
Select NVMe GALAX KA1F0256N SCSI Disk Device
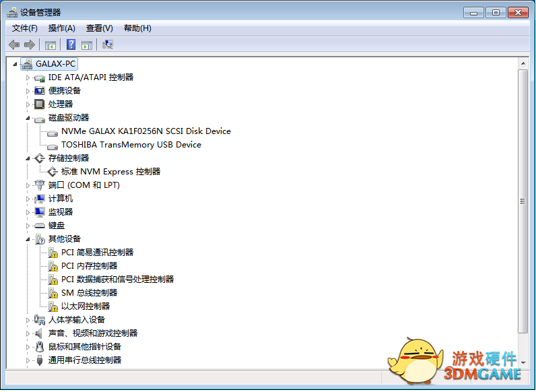tap(146, 131)
